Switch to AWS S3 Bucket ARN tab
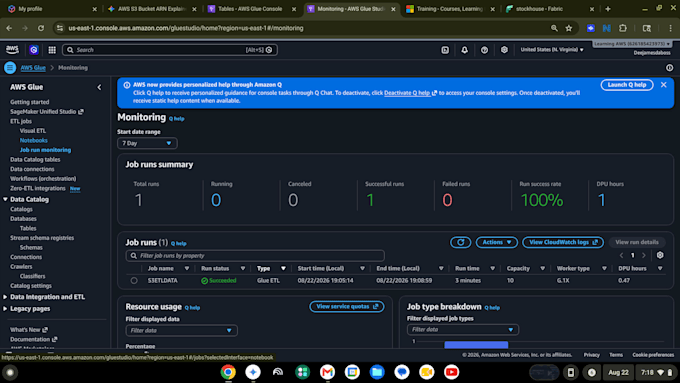The width and height of the screenshot is (680, 383). point(151,9)
